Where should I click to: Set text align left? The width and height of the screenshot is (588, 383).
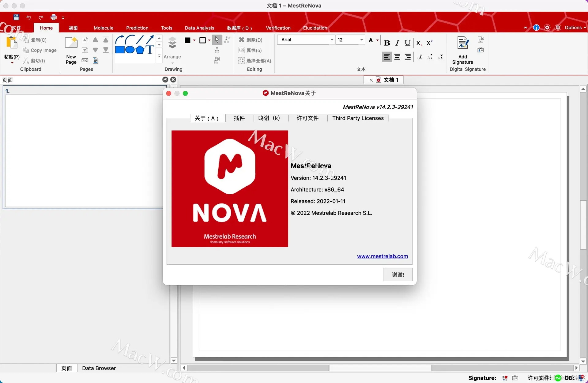(x=387, y=57)
